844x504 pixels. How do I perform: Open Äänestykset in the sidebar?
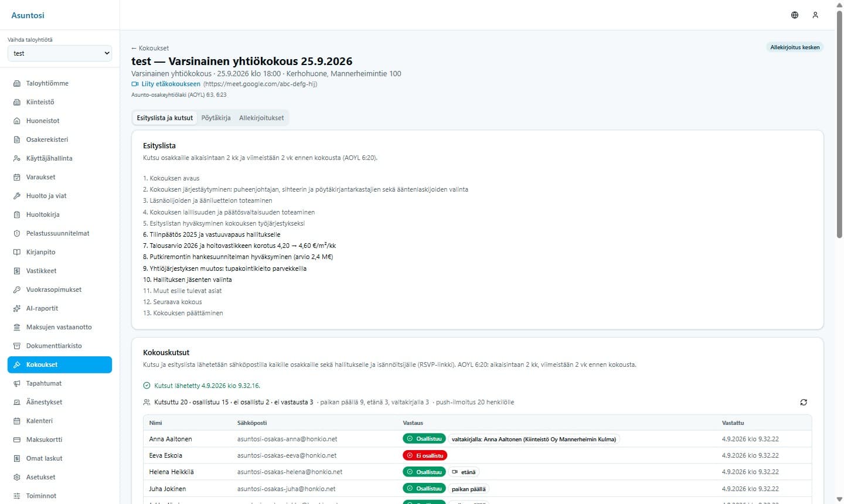pos(60,402)
